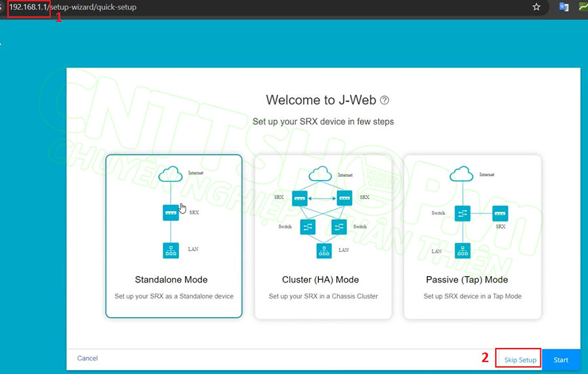Open the Google Translate icon in the address bar
Viewport: 588px width, 374px height.
coord(564,7)
